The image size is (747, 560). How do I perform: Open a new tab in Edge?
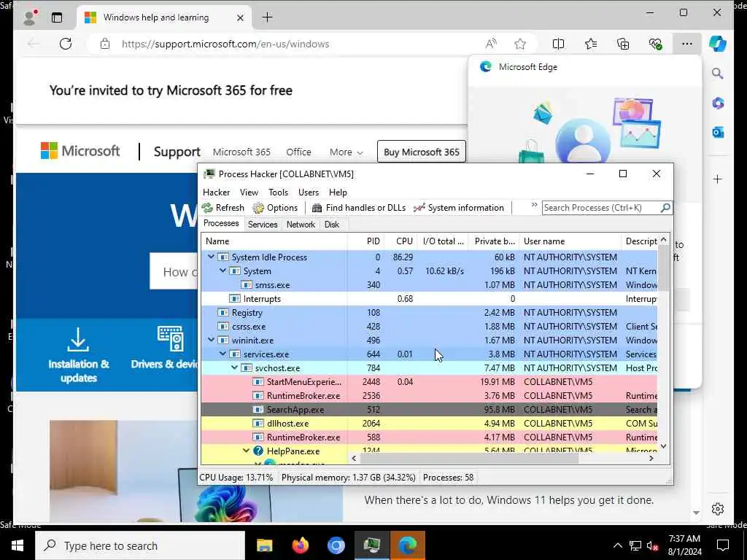point(267,17)
